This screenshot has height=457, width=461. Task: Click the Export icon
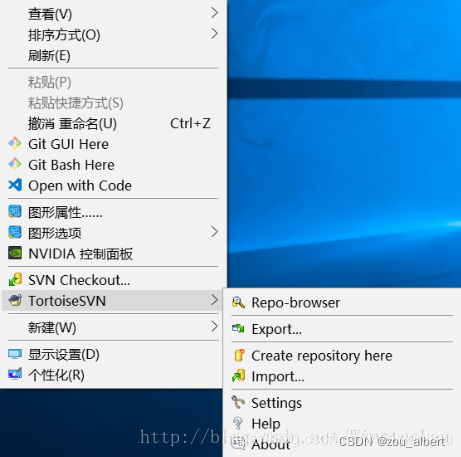coord(238,329)
